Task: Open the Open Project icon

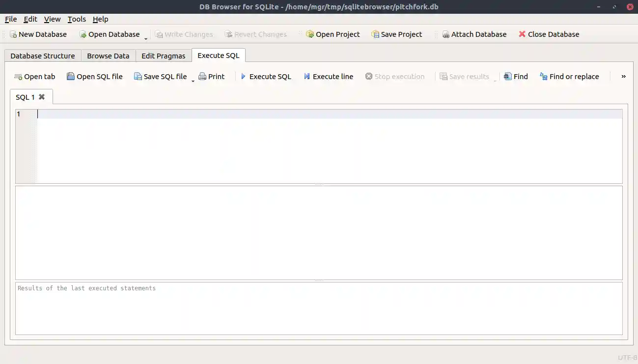Action: tap(310, 34)
